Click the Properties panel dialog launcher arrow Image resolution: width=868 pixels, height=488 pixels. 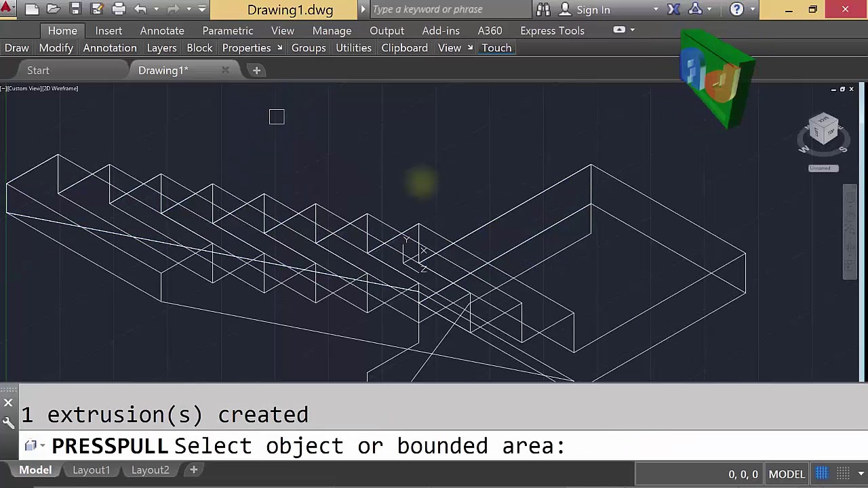click(279, 48)
